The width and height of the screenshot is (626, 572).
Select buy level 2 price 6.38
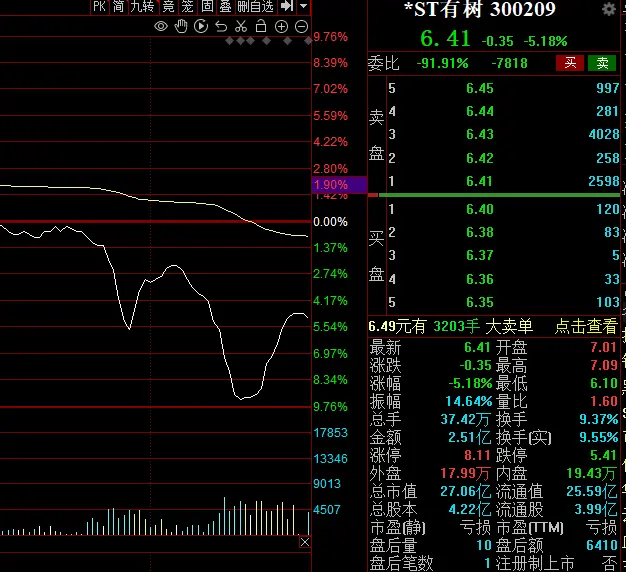pos(479,232)
